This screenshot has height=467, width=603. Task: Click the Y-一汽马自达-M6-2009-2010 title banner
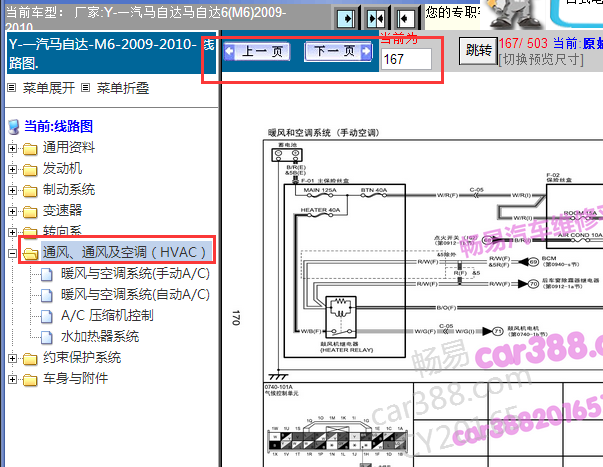[x=112, y=53]
